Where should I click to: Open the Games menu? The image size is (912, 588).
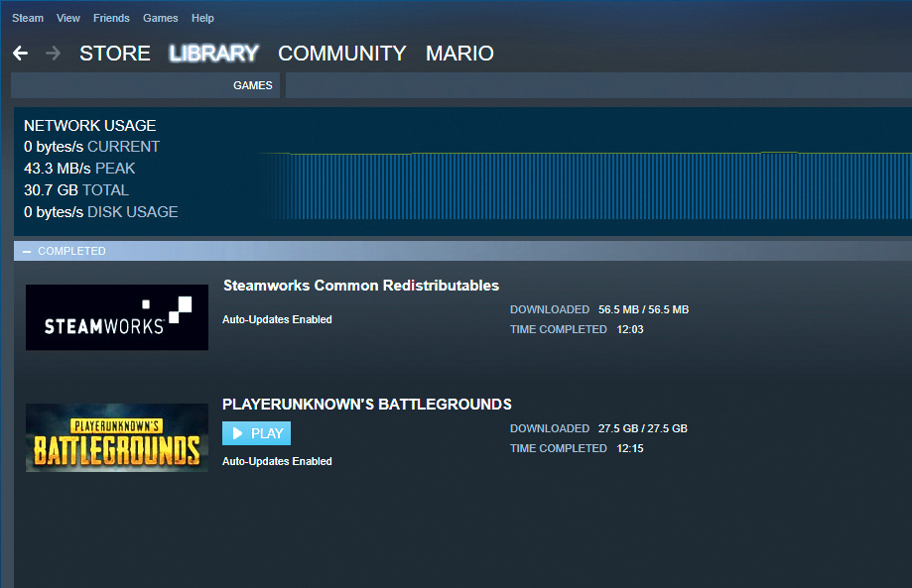(x=161, y=18)
